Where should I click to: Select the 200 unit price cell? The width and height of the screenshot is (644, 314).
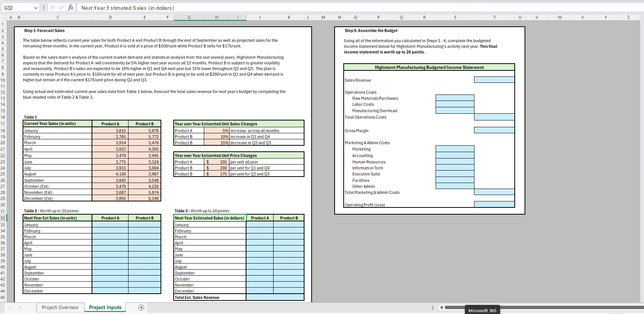click(217, 168)
